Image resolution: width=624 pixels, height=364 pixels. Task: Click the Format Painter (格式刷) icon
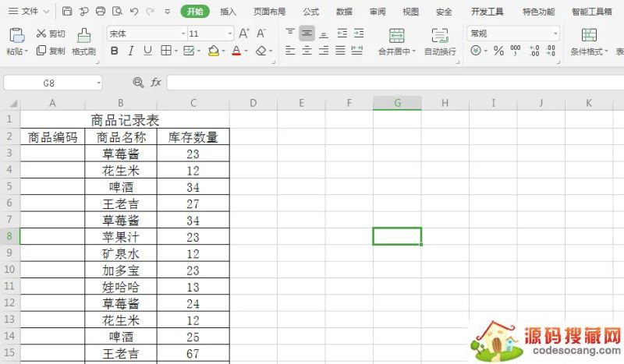83,35
